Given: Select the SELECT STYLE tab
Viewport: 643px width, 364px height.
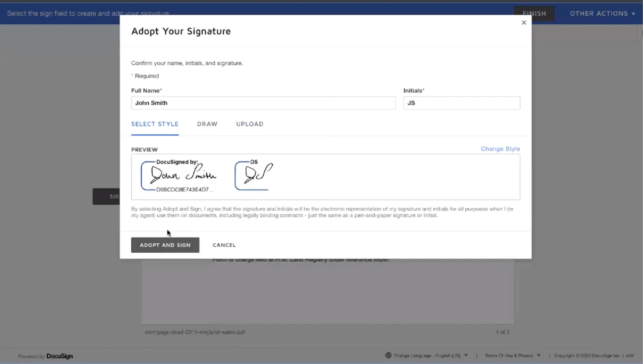Looking at the screenshot, I should click(x=155, y=124).
